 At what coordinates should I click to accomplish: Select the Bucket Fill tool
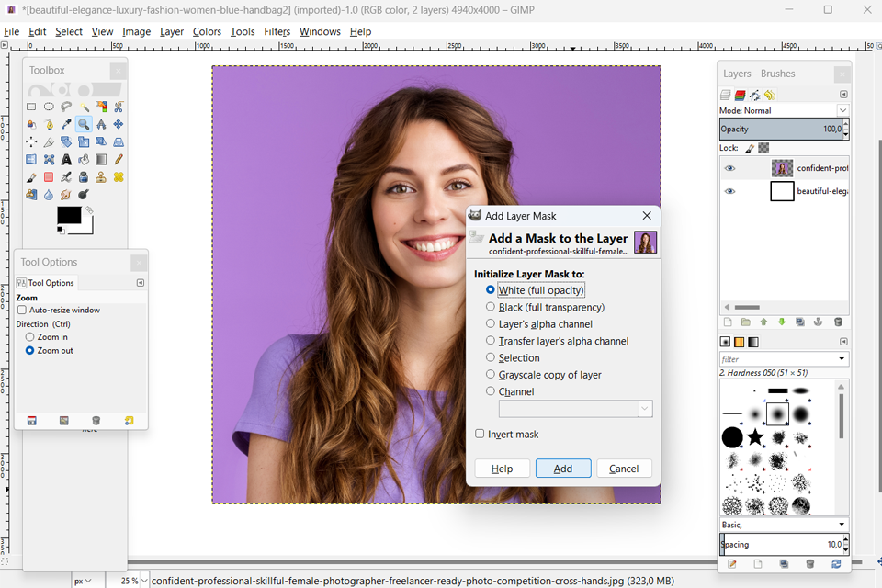tap(84, 160)
